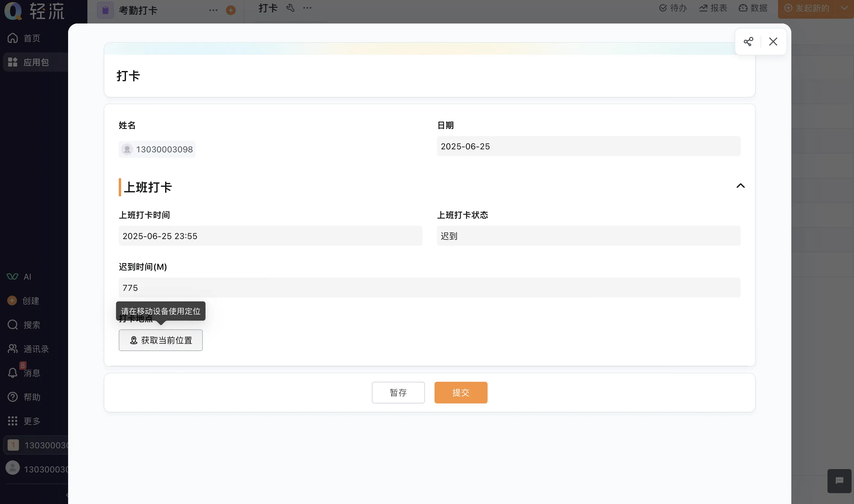Click the share icon in the dialog
854x504 pixels.
[748, 42]
